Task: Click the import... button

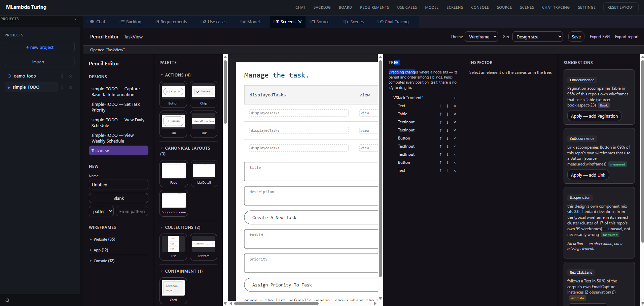Action: click(40, 62)
